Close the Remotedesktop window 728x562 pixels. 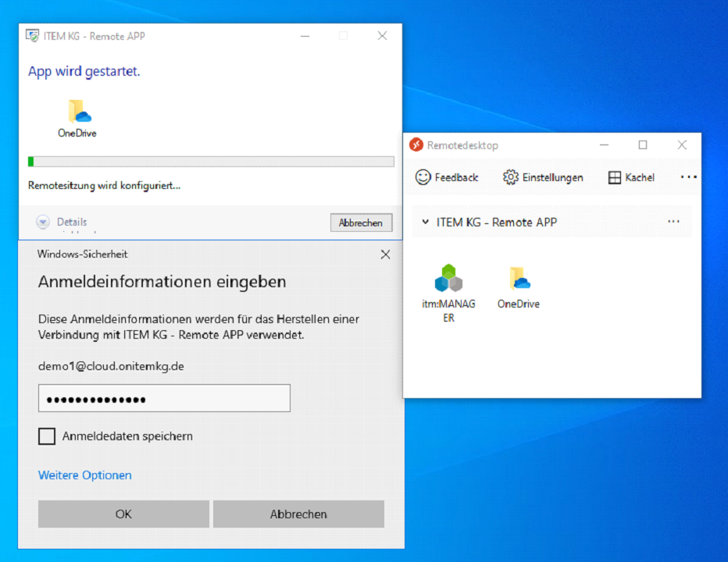682,144
